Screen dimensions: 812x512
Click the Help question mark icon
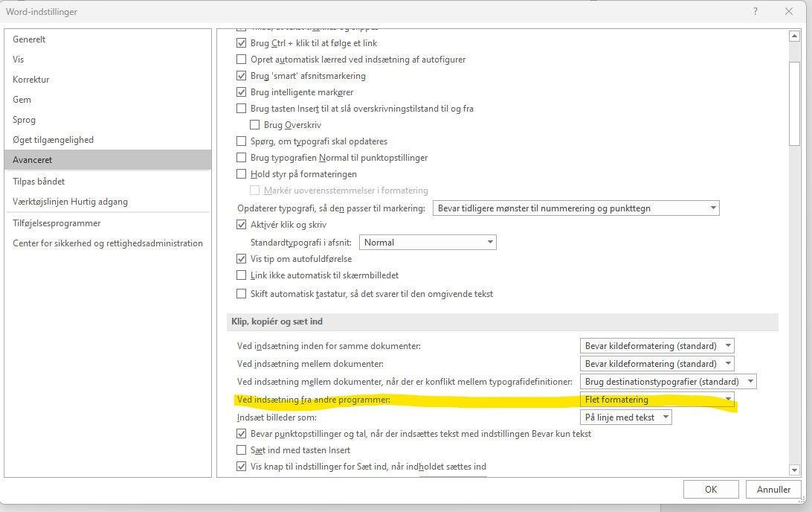(755, 11)
